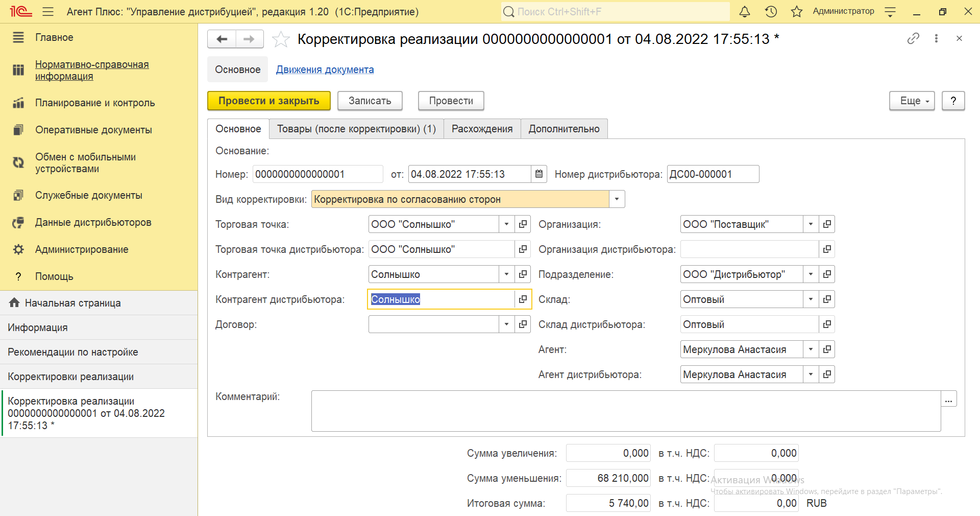980x516 pixels.
Task: Open Договор record icon
Action: click(523, 324)
